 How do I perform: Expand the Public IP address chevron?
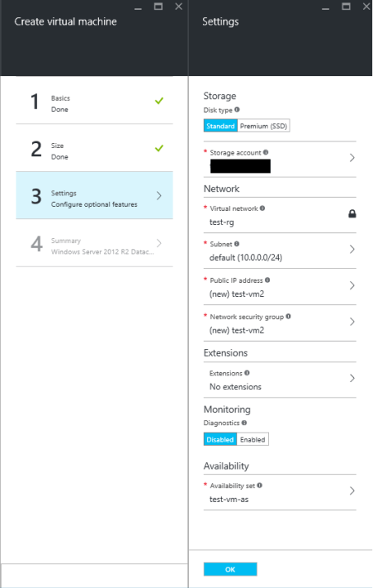click(352, 285)
